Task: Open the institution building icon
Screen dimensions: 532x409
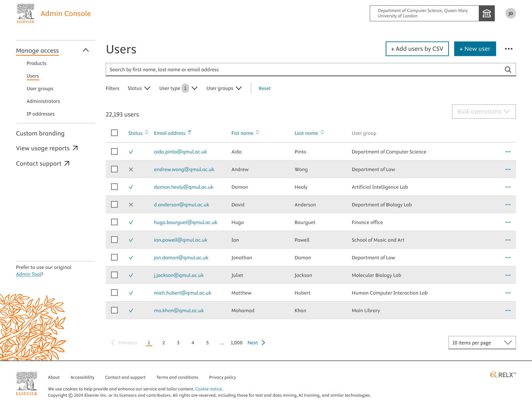Action: 487,13
